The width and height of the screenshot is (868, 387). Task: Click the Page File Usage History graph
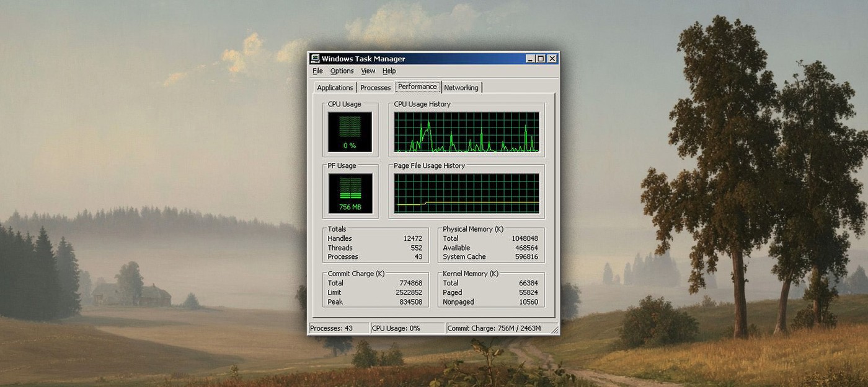click(x=466, y=193)
